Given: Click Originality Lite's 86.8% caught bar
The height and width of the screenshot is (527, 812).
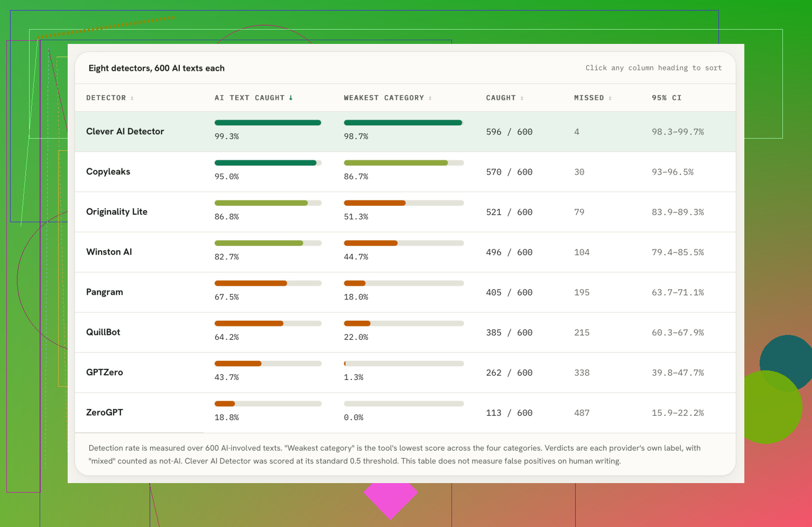Looking at the screenshot, I should (268, 203).
